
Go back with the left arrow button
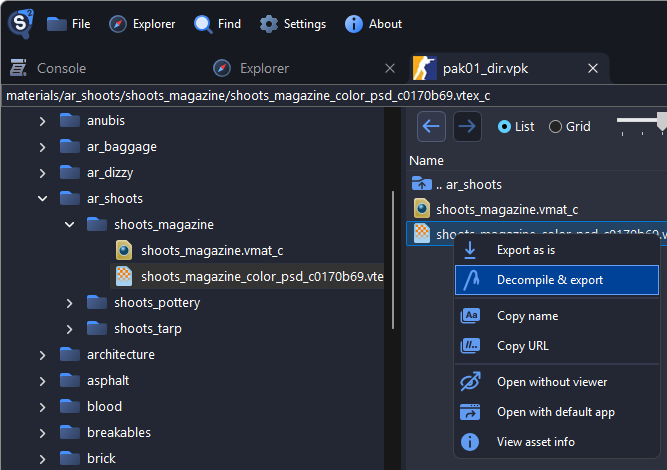(431, 126)
